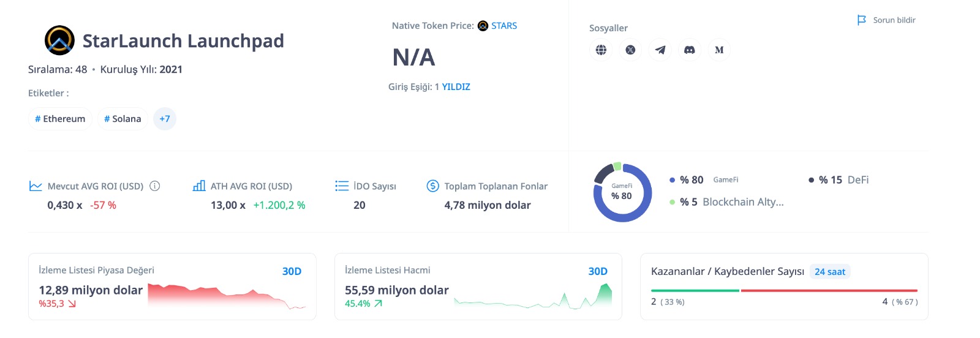This screenshot has height=338, width=980.
Task: Open the Medium social icon
Action: (719, 50)
